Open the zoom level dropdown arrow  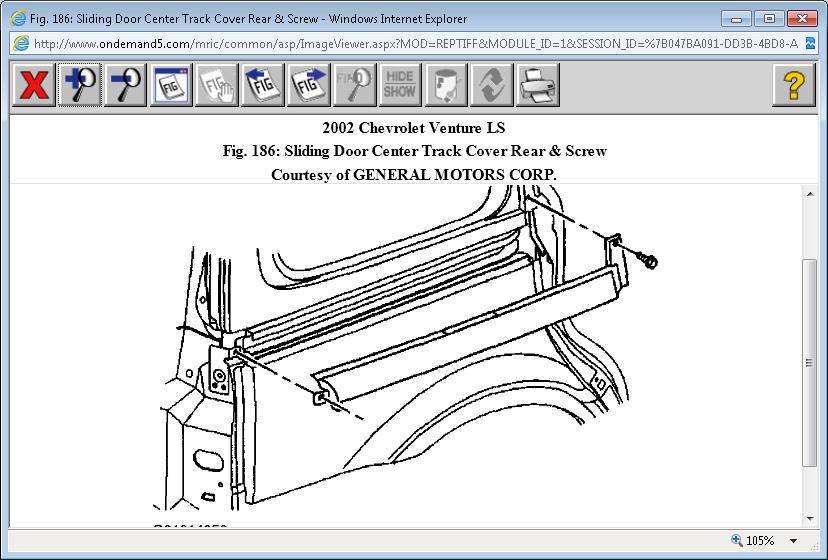tap(793, 541)
